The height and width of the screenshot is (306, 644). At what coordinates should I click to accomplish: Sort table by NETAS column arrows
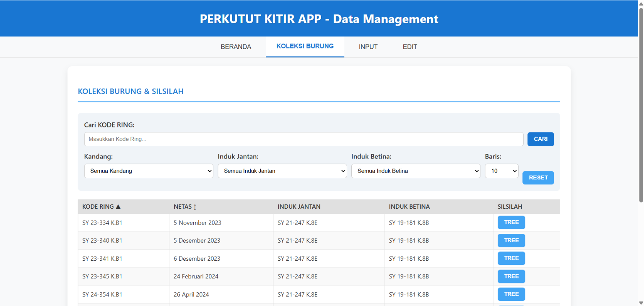195,207
